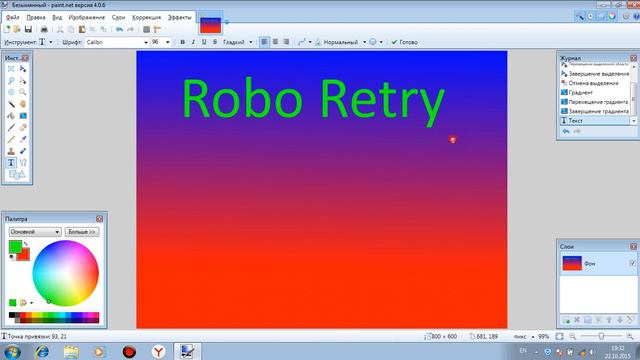Screen dimensions: 640x360
Task: Click the primary green color swatch
Action: [15, 247]
